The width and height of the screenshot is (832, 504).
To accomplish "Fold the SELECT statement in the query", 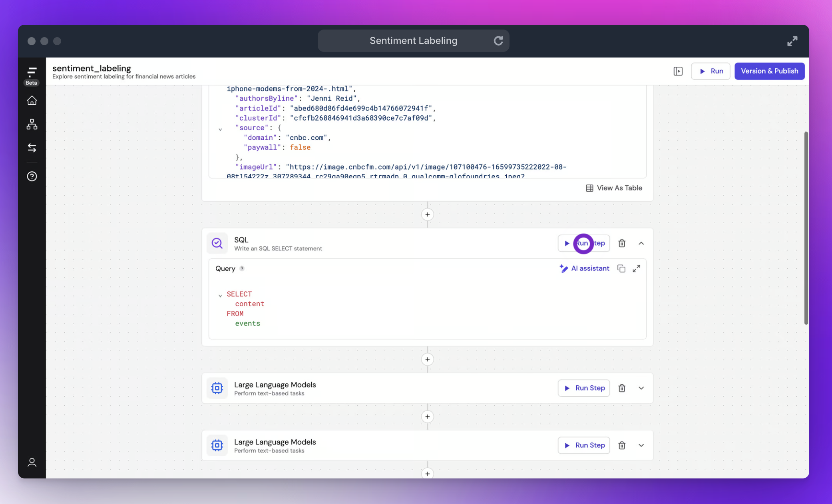I will click(x=220, y=296).
